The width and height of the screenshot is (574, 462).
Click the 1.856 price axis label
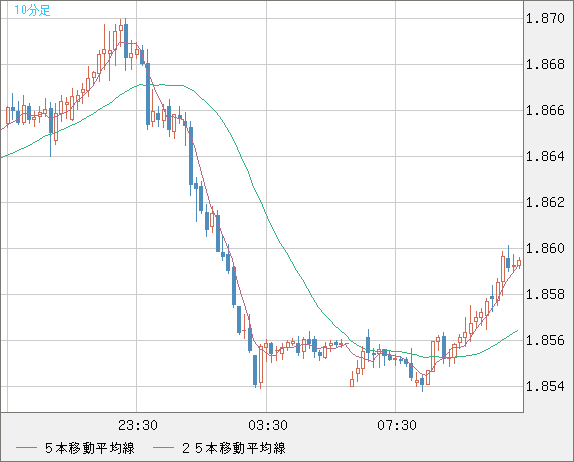(545, 340)
